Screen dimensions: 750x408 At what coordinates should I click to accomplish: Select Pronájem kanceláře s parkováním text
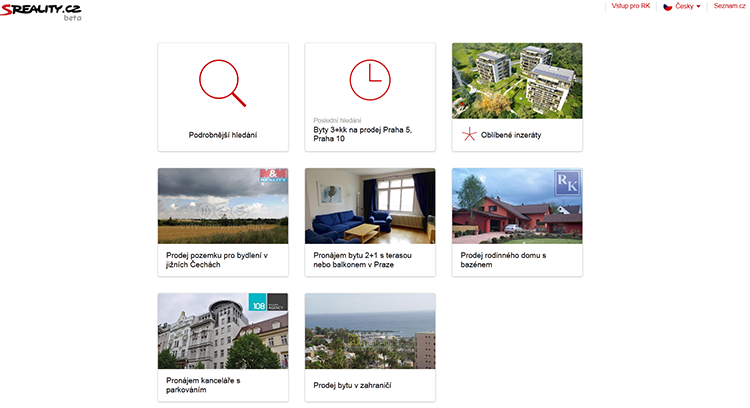[204, 384]
